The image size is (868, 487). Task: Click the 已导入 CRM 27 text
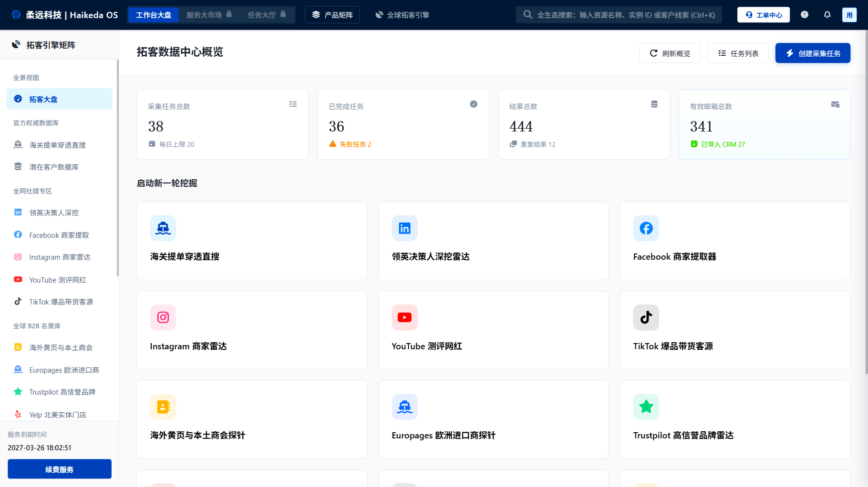click(723, 144)
